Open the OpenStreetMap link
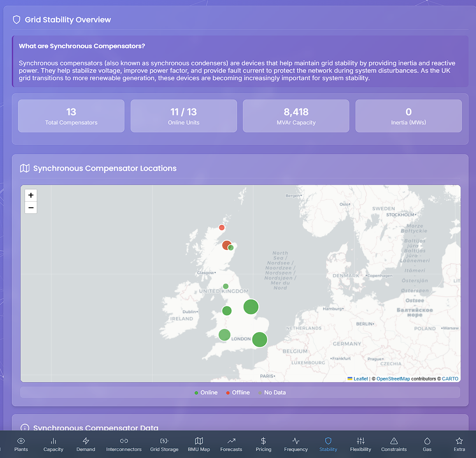The width and height of the screenshot is (476, 458). click(393, 379)
